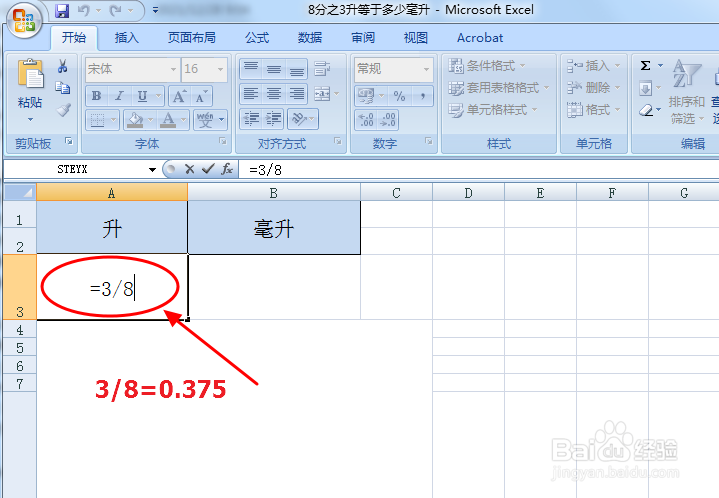The width and height of the screenshot is (719, 498).
Task: Cut selection with the scissors icon
Action: point(63,66)
